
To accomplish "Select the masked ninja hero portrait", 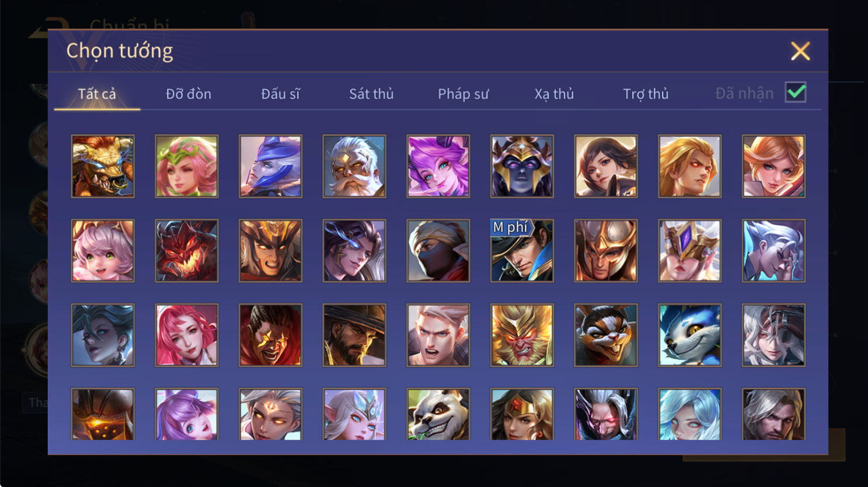I will (x=438, y=251).
